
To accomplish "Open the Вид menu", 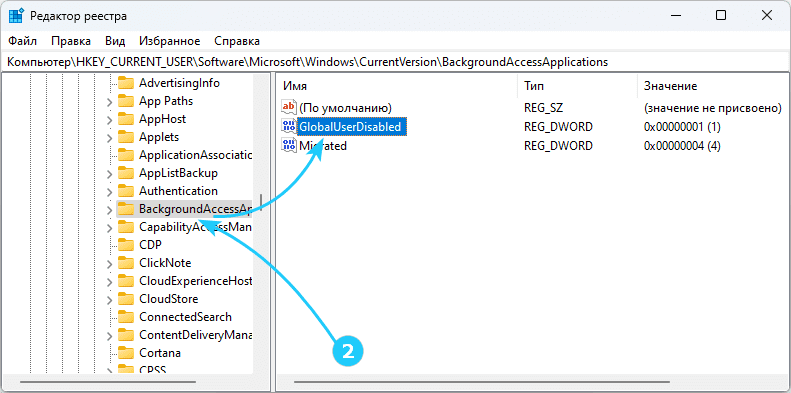I will [x=115, y=41].
